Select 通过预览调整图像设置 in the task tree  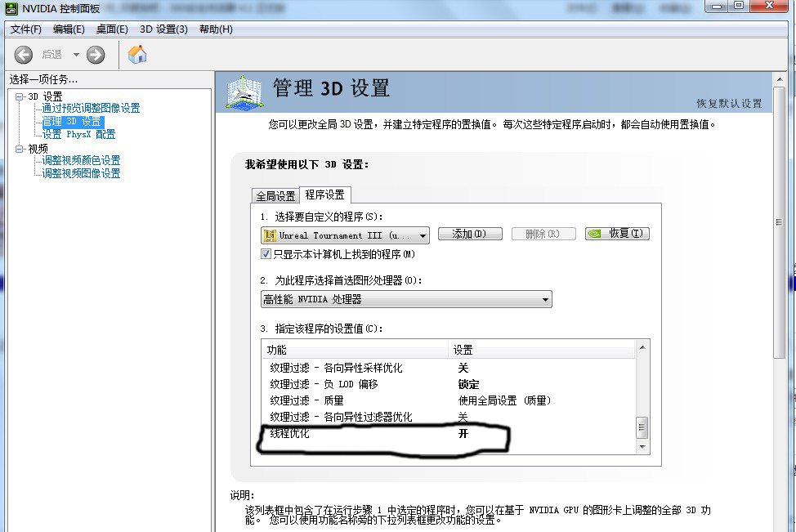[91, 108]
